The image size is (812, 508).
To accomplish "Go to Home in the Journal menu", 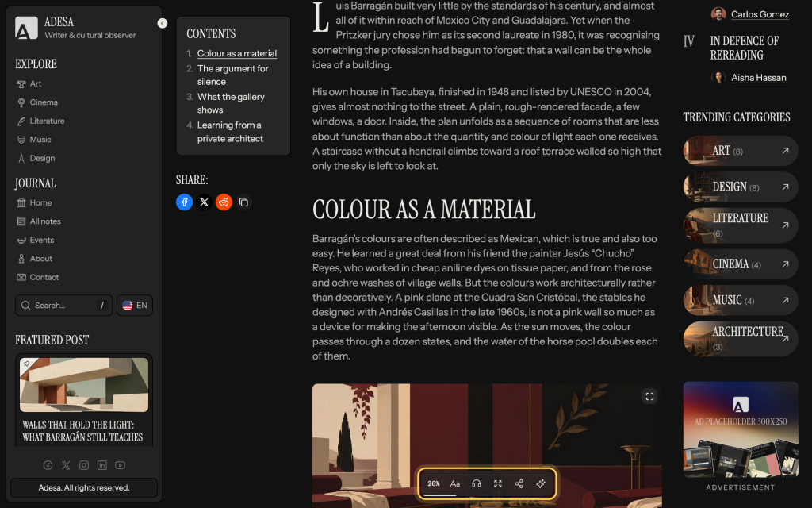I will (34, 202).
